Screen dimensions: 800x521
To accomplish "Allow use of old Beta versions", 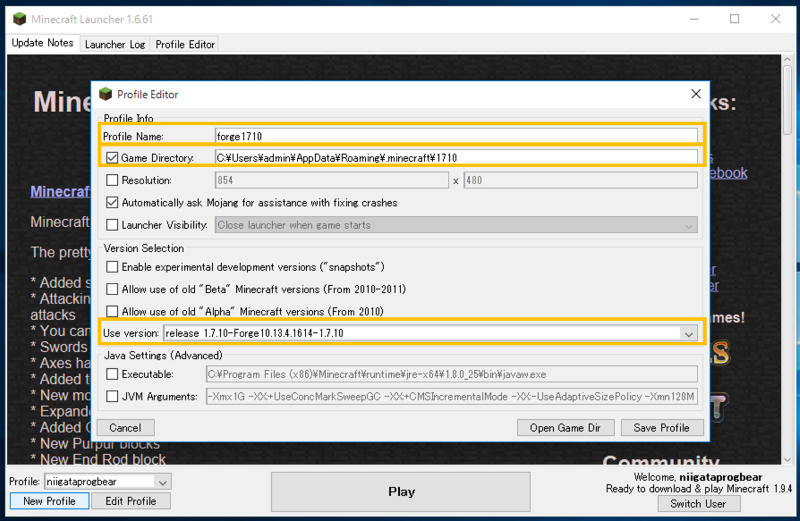I will tap(112, 289).
